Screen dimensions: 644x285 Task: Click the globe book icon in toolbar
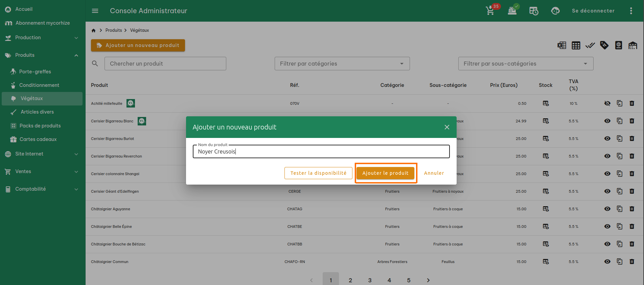point(619,45)
